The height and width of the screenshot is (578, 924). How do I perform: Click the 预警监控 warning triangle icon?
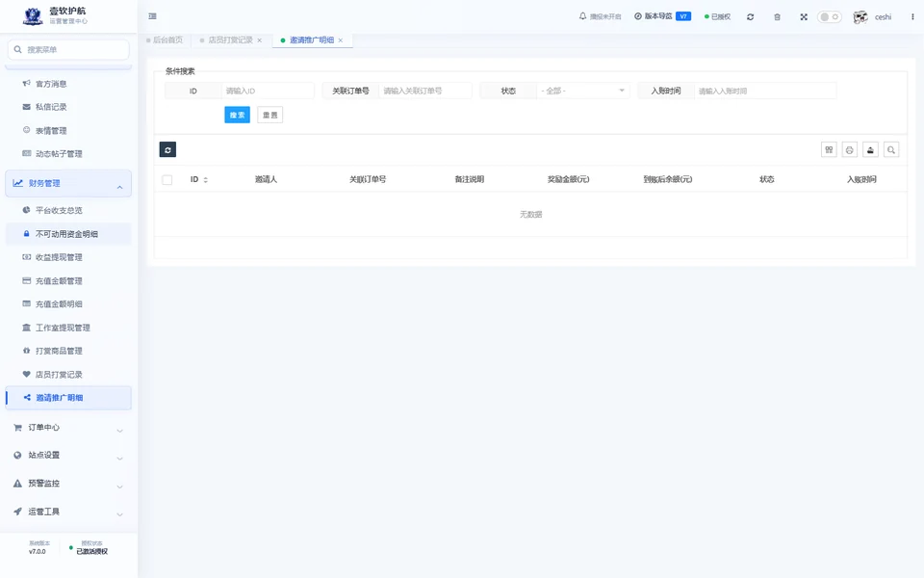(17, 484)
